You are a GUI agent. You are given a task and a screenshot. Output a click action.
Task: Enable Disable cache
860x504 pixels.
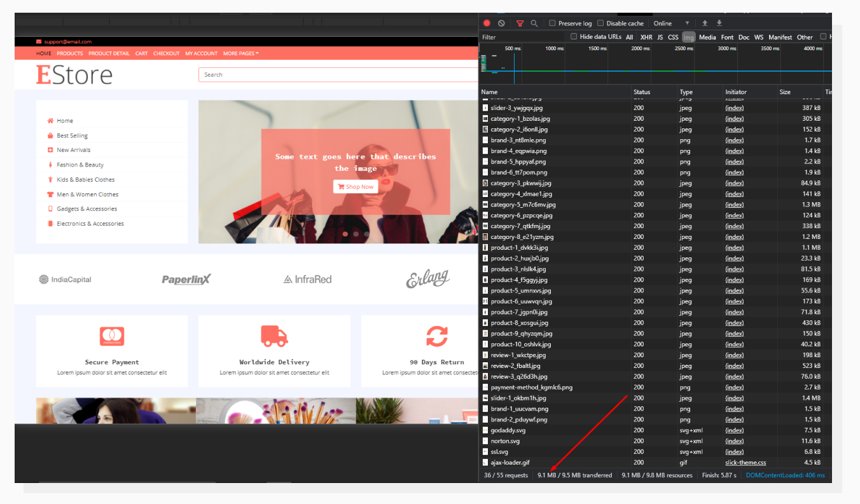point(601,23)
